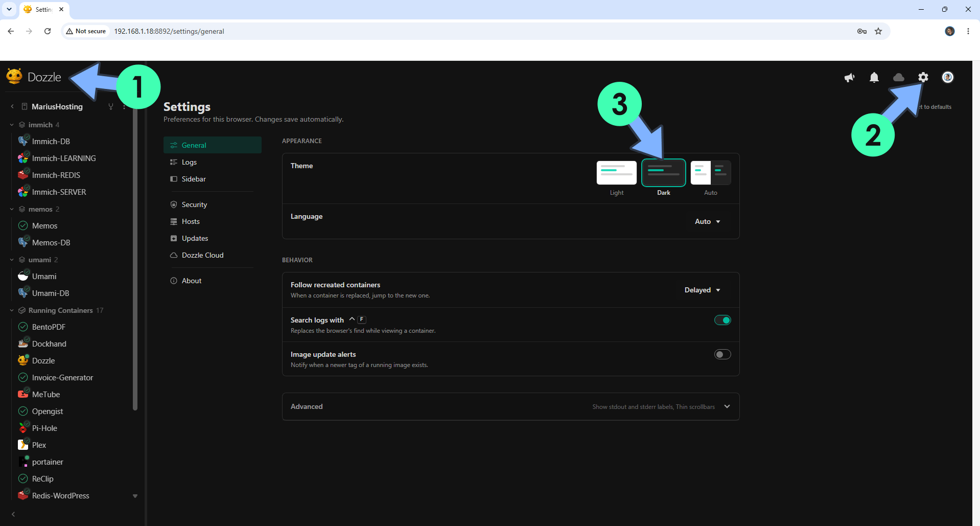Go back in the browser
Screen dimensions: 980x526
coord(11,31)
